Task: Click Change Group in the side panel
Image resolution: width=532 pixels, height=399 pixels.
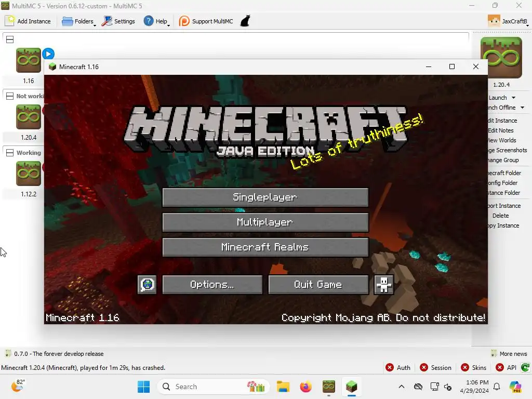Action: pyautogui.click(x=503, y=160)
